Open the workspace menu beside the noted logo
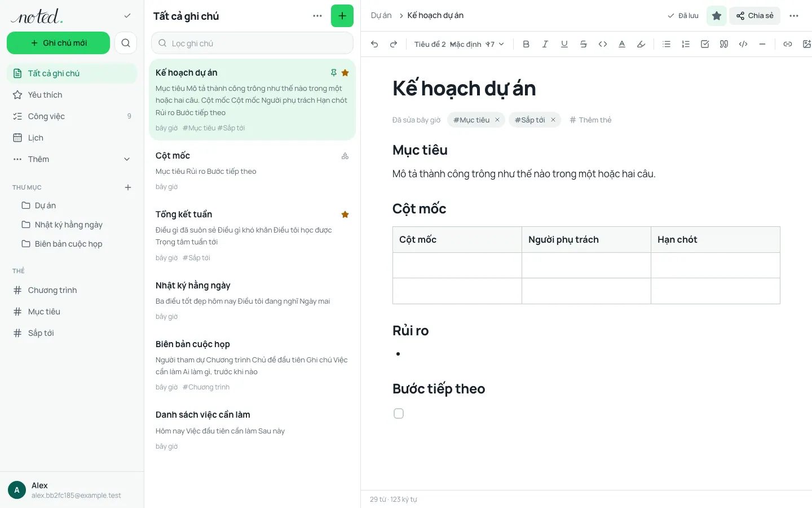Image resolution: width=812 pixels, height=508 pixels. pyautogui.click(x=127, y=16)
